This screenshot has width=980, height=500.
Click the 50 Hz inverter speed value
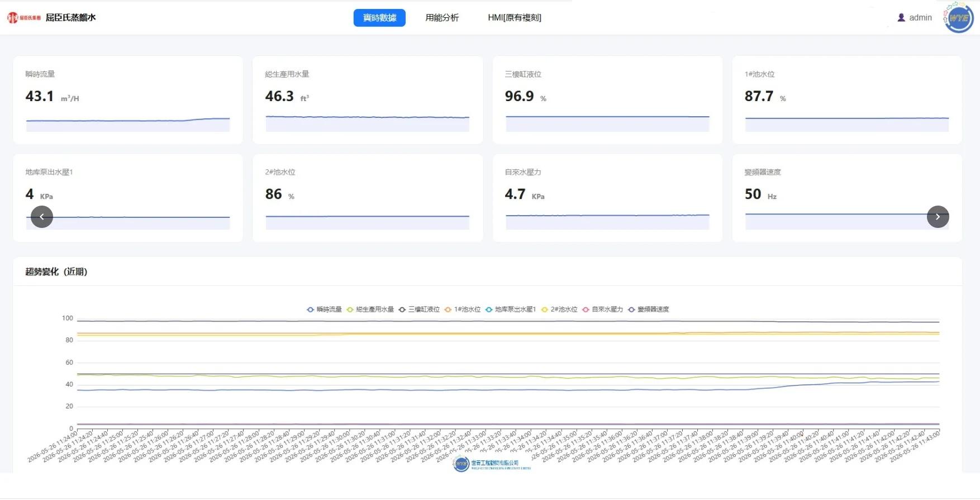[760, 194]
